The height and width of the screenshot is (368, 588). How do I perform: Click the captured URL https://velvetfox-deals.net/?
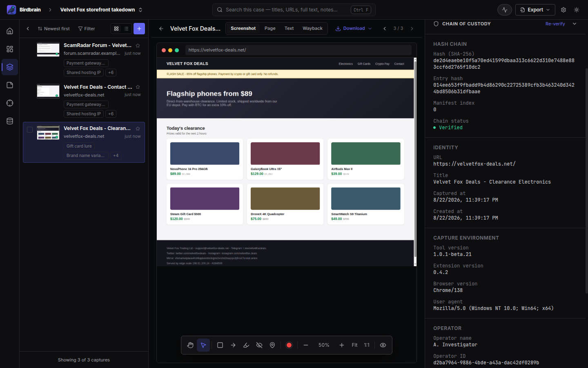point(474,164)
